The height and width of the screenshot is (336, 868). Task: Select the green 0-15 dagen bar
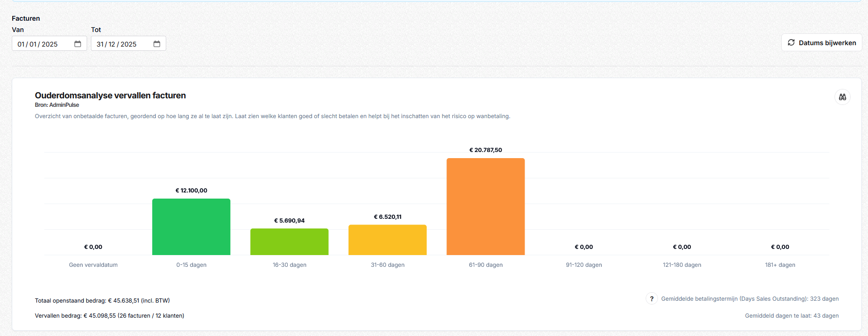[x=191, y=227]
